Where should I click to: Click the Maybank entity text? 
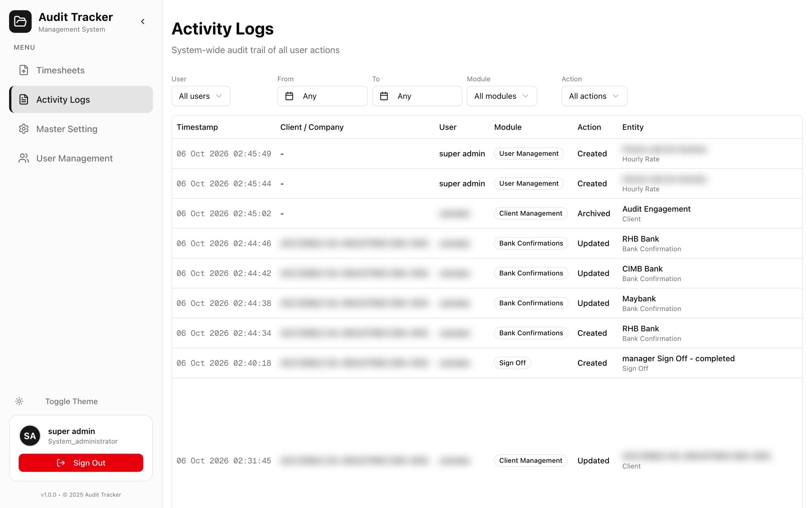[x=639, y=298]
